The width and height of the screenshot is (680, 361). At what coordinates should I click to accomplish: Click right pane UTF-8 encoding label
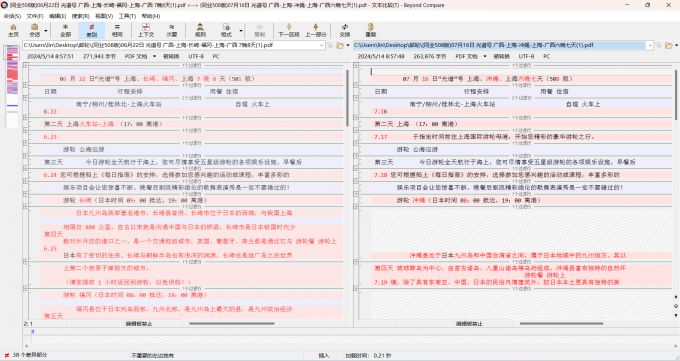(526, 56)
